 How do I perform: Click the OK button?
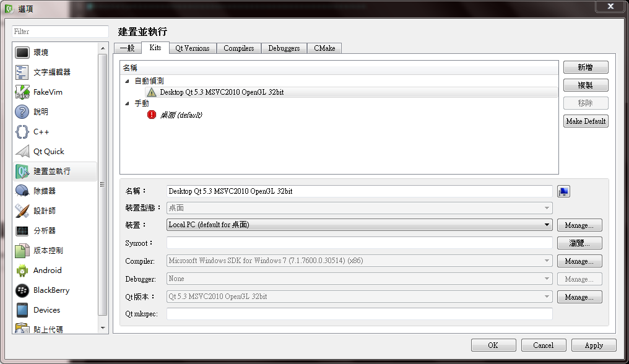pos(493,345)
